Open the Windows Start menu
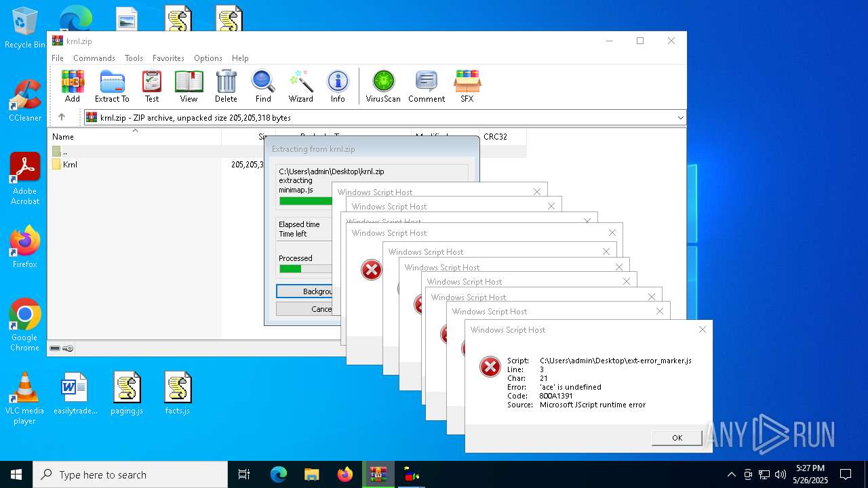The image size is (868, 488). [16, 474]
